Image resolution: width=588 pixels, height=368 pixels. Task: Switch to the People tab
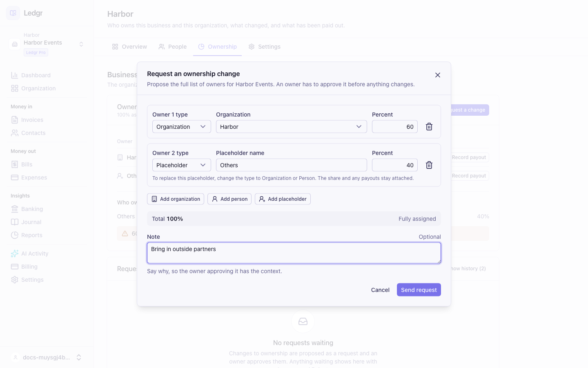[173, 47]
